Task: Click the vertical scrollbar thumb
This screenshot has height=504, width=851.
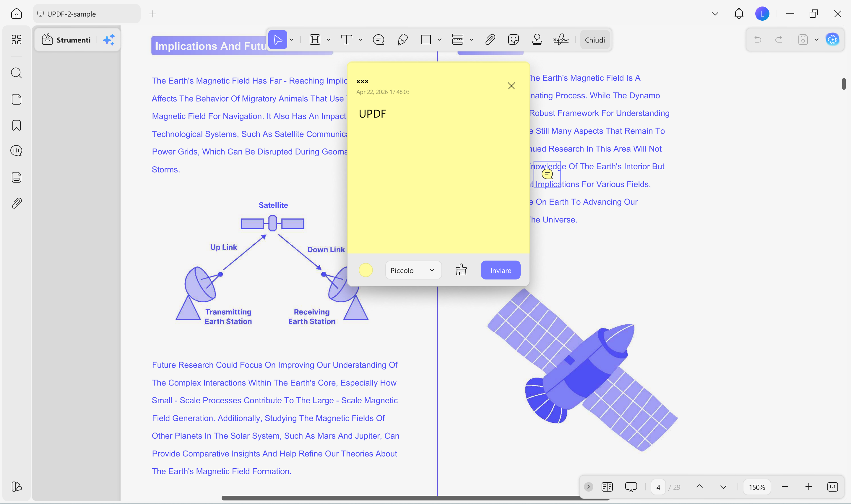Action: (x=844, y=84)
